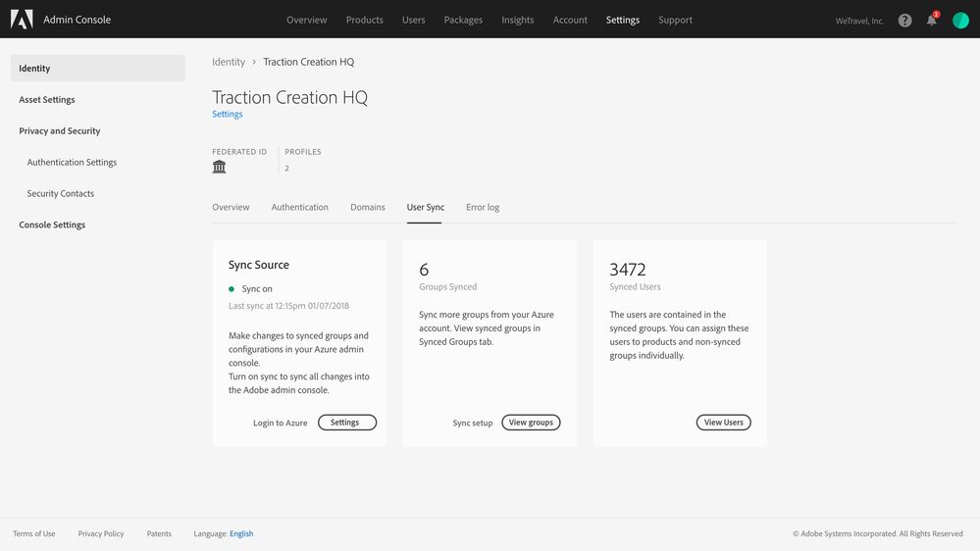This screenshot has height=551, width=980.
Task: Open Privacy and Security in sidebar
Action: pos(60,130)
